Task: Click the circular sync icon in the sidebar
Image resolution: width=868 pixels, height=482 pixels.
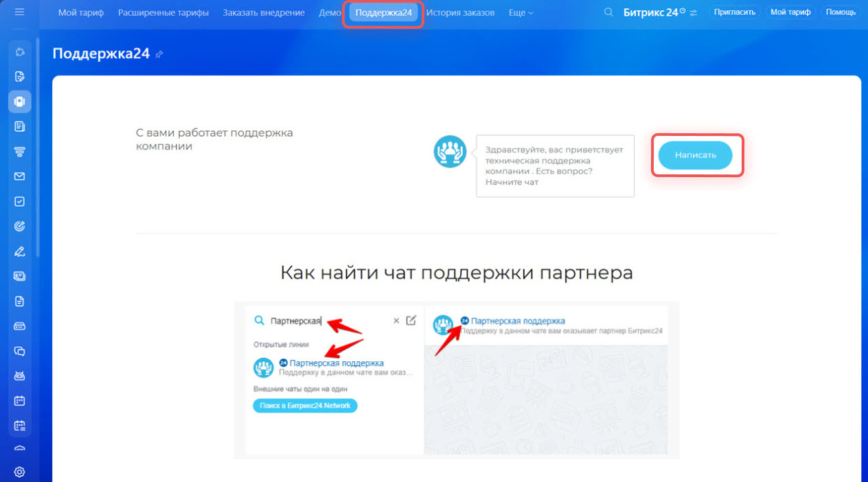Action: (19, 51)
